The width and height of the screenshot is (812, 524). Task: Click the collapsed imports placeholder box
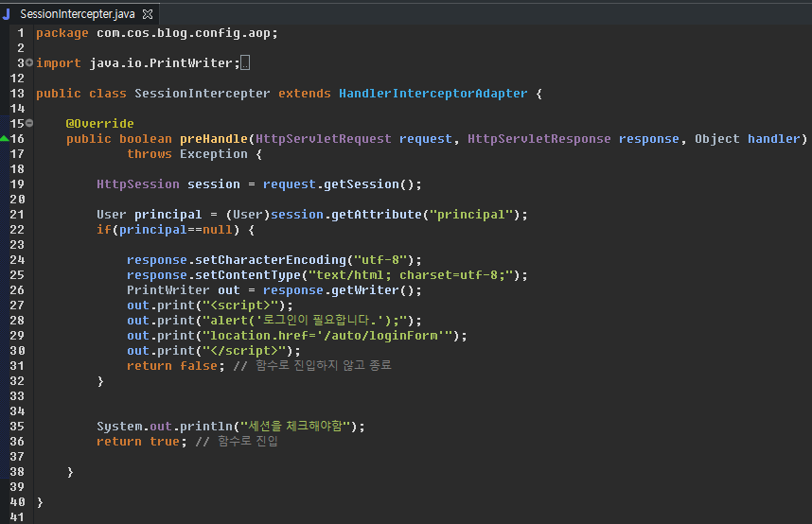click(245, 63)
